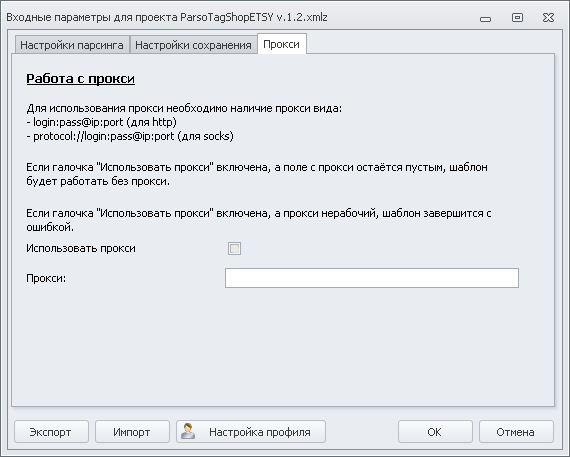Click the Экспорт button
Viewport: 570px width, 457px height.
coord(51,432)
